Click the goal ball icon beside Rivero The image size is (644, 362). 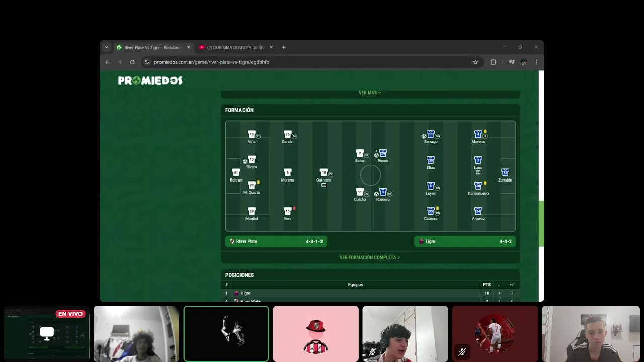pos(245,162)
